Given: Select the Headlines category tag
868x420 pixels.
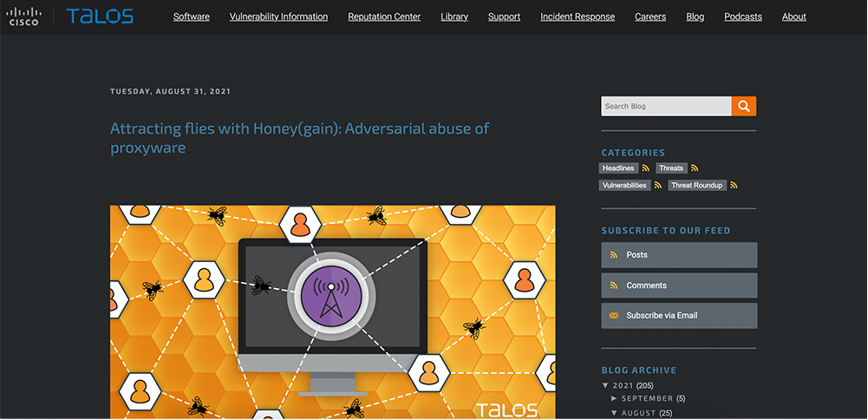Looking at the screenshot, I should [618, 167].
